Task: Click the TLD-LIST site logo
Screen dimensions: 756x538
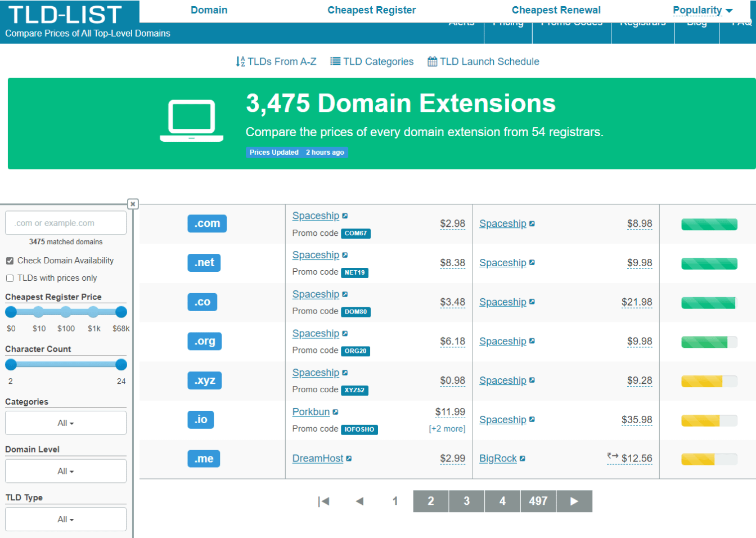Action: coord(65,15)
